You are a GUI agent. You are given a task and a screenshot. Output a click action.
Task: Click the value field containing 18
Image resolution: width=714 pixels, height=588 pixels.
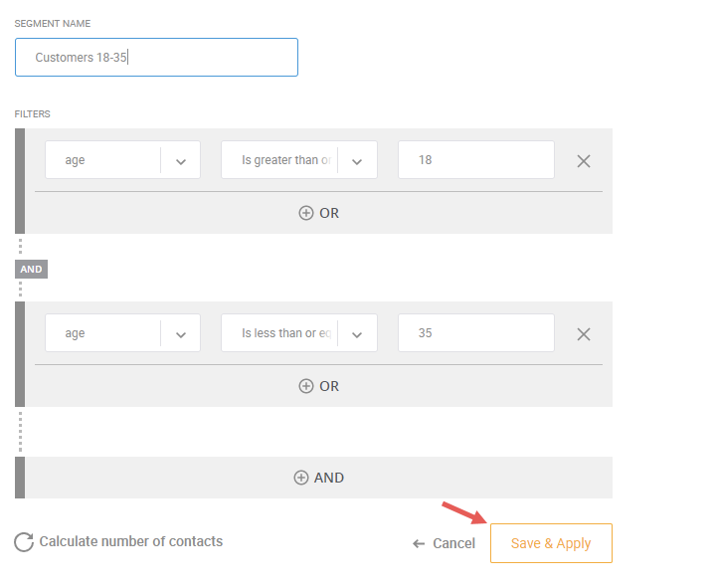point(476,160)
